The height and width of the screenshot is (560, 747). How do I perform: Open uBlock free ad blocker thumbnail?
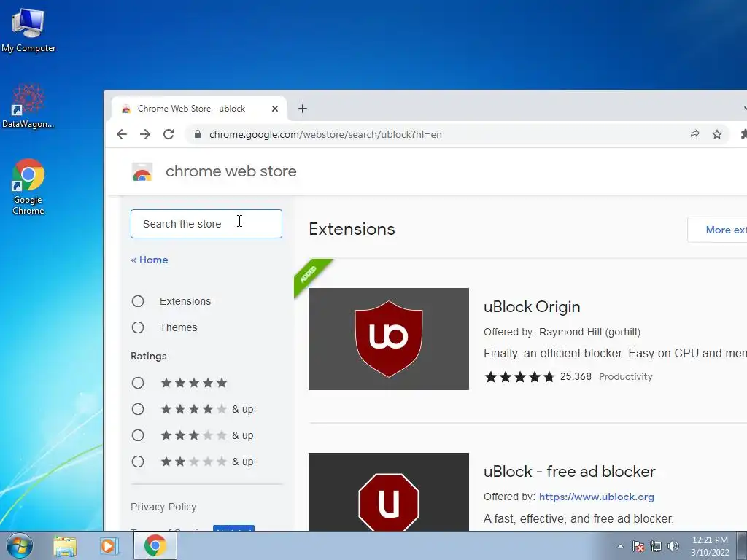coord(389,492)
